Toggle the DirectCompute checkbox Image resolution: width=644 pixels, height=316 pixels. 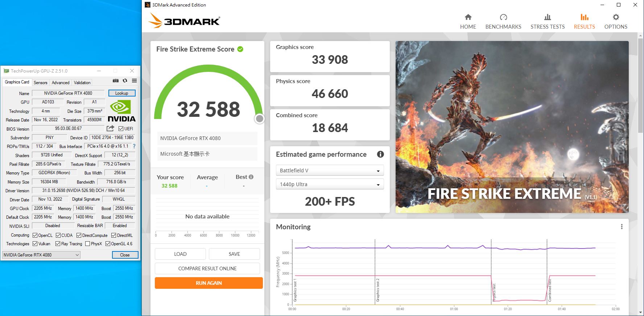click(x=79, y=235)
